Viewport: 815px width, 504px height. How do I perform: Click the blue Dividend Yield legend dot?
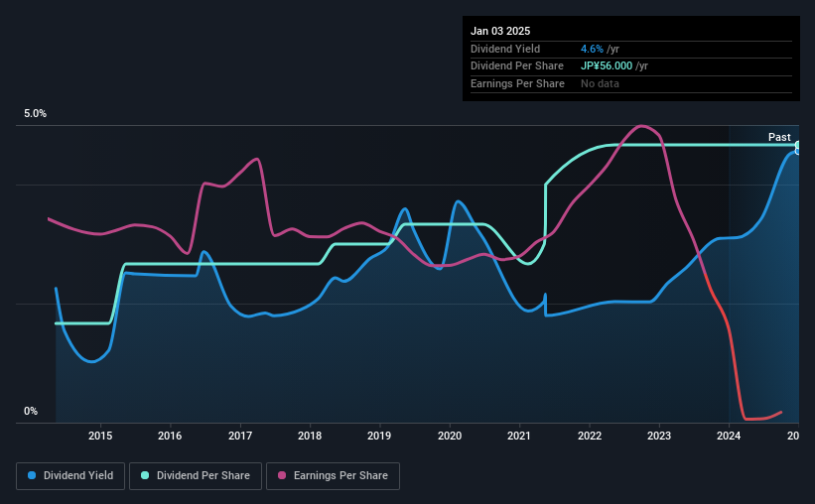click(x=32, y=475)
